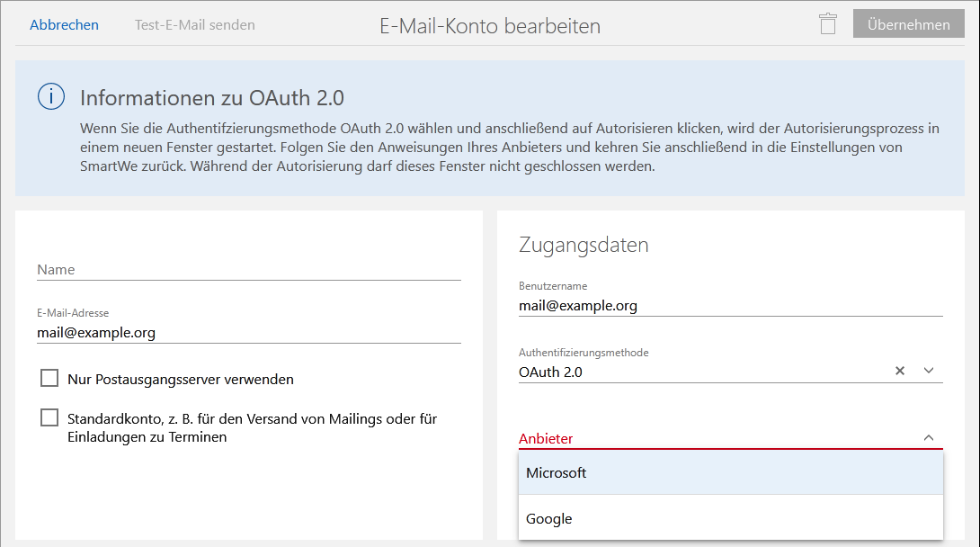The height and width of the screenshot is (547, 980).
Task: Clear the OAuth 2.0 selection with X icon
Action: (900, 371)
